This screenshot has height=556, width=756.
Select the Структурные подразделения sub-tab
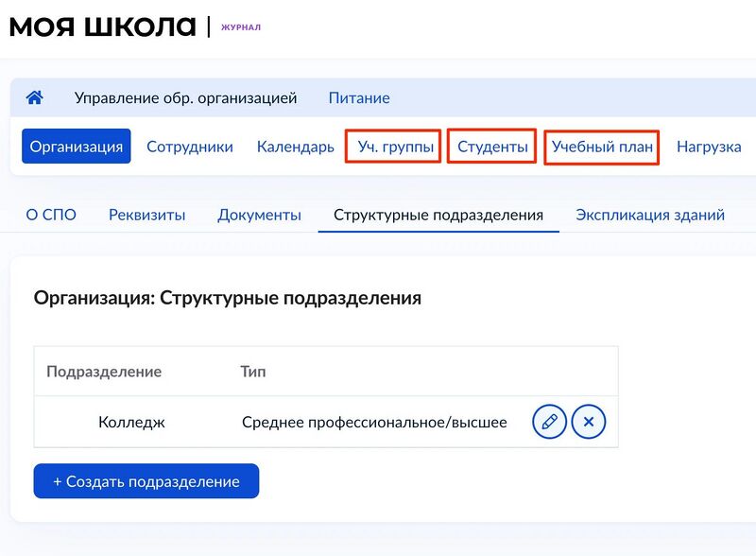pyautogui.click(x=438, y=215)
